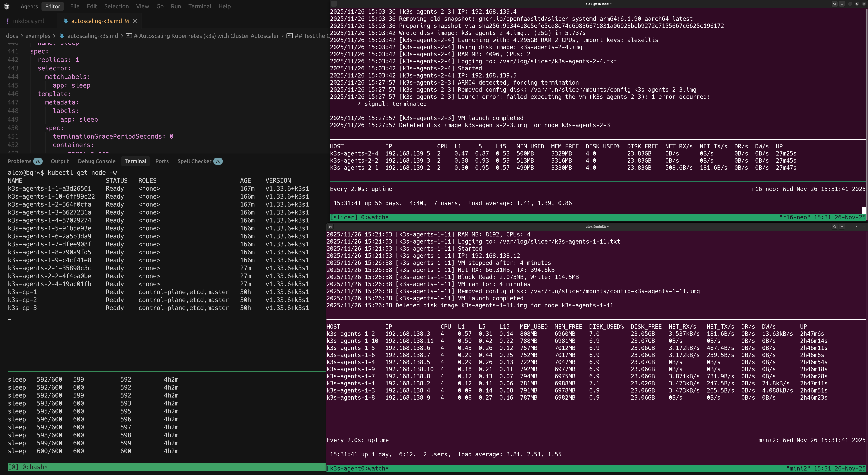This screenshot has height=475, width=868.
Task: Open the Terminal menu
Action: coord(199,6)
